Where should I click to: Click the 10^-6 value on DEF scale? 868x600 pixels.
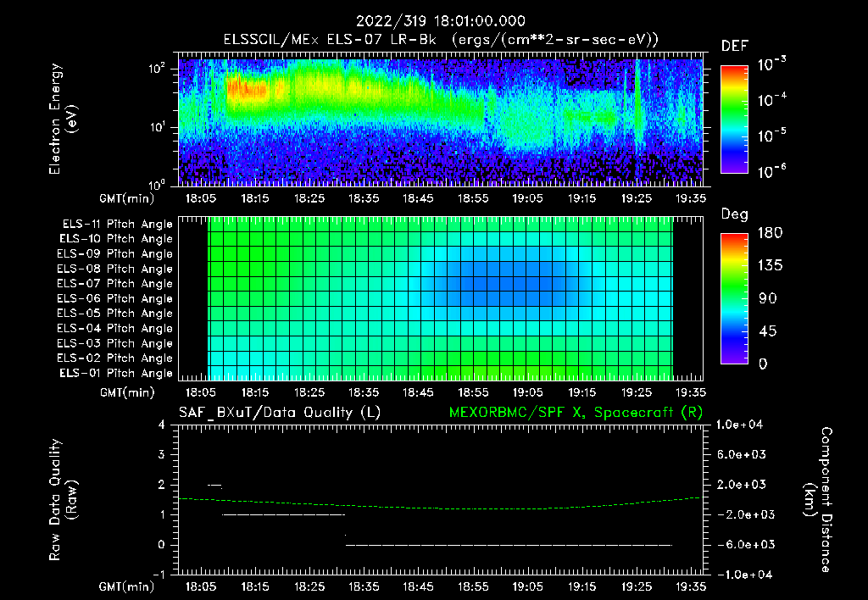(771, 171)
